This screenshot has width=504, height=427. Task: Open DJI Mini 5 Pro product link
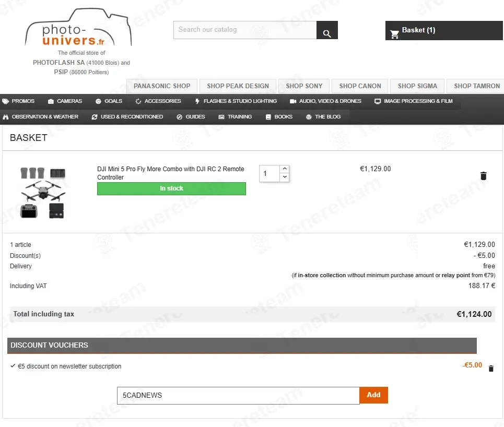(171, 173)
